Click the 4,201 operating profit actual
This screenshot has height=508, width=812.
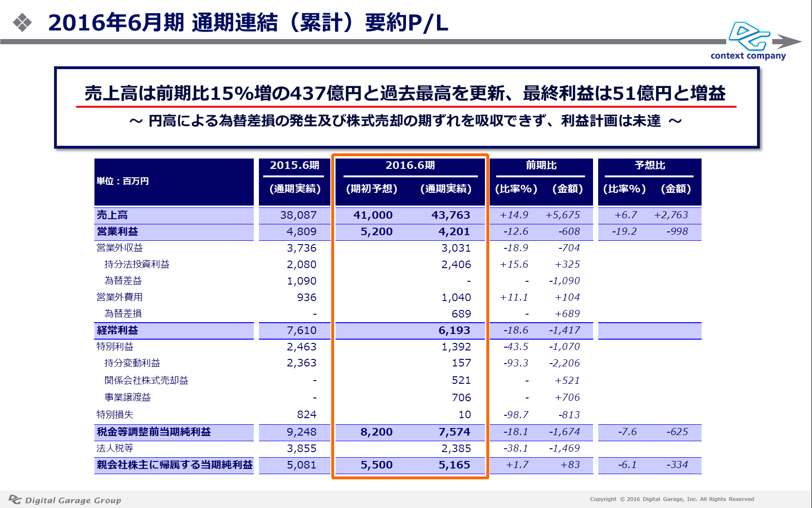(x=454, y=231)
